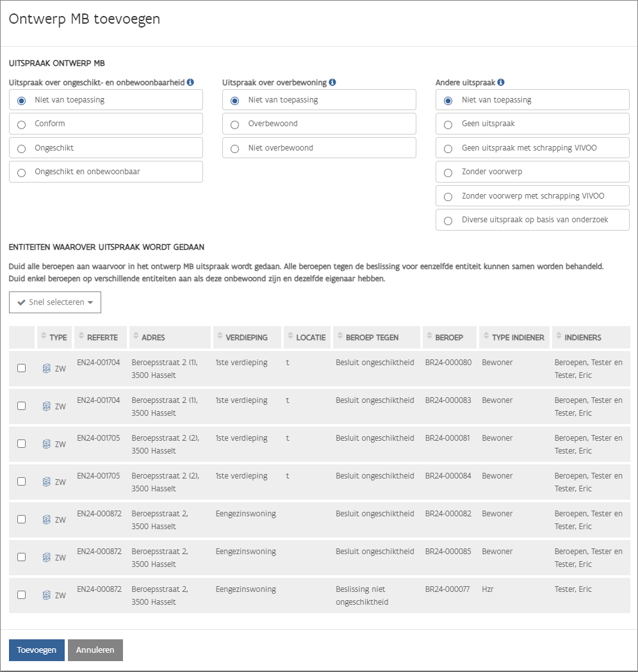Click building icon in BR24-000080 row
Screen dimensions: 638x672
(47, 368)
